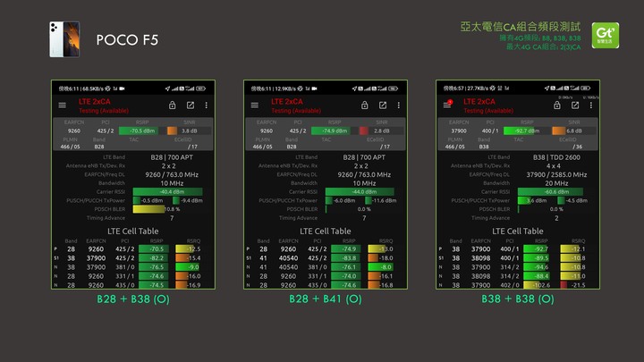Click the POCO F5 phone image

pyautogui.click(x=64, y=39)
